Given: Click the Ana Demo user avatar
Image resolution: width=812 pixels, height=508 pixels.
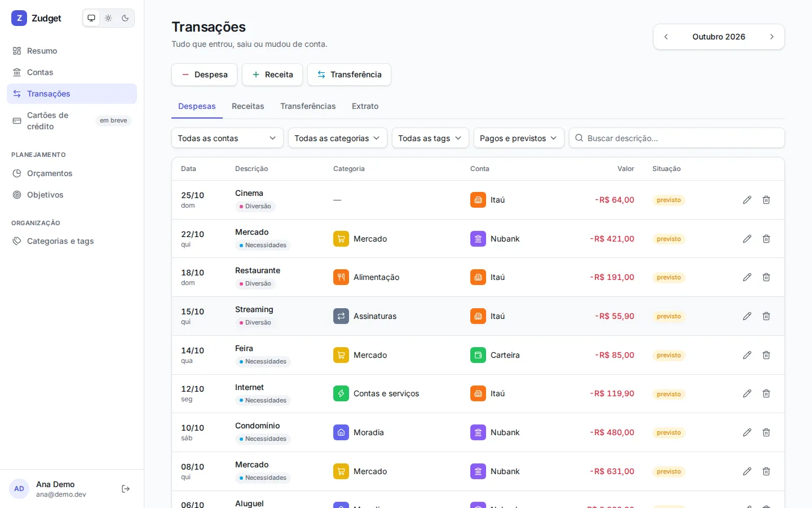Looking at the screenshot, I should click(19, 489).
